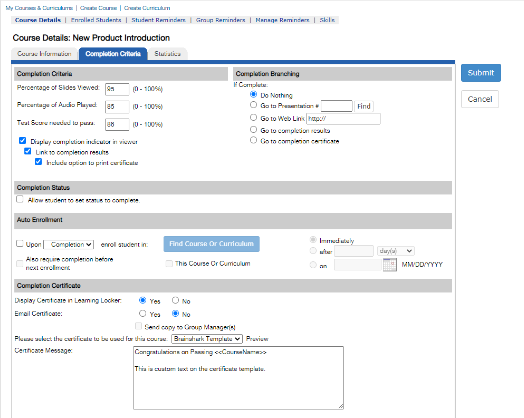Viewport: 524px width, 418px height.
Task: Select Go to completion certificate radio button
Action: coord(254,140)
